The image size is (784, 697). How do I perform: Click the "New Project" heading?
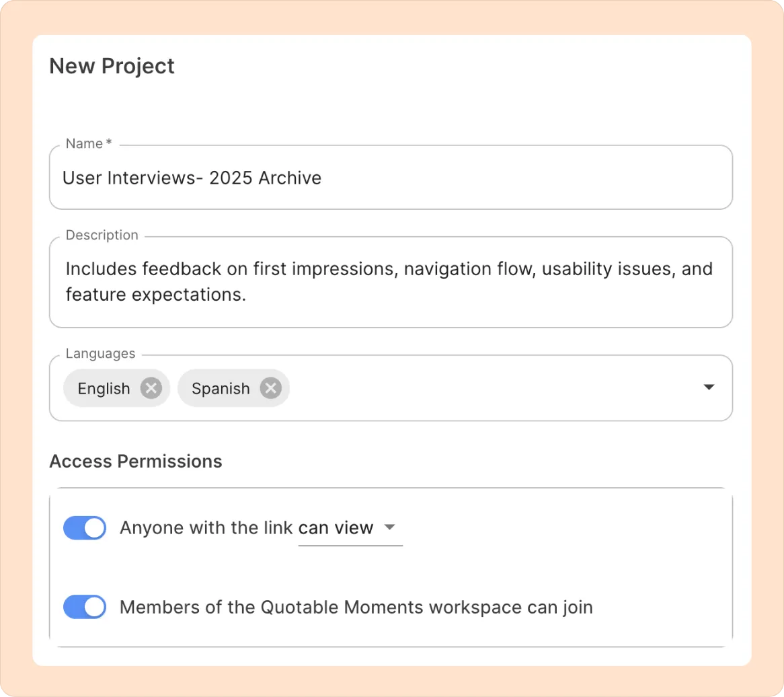pyautogui.click(x=112, y=66)
